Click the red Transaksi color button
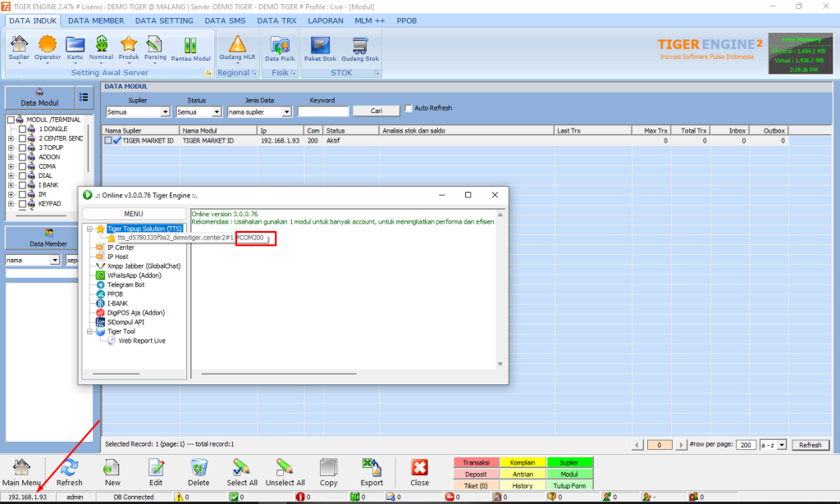Screen dimensions: 840x504 click(475, 463)
